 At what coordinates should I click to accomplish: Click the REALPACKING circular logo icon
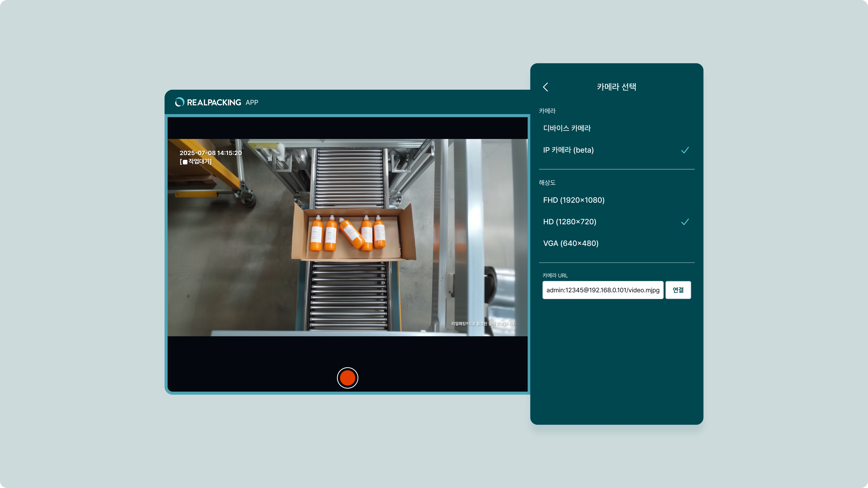[180, 102]
